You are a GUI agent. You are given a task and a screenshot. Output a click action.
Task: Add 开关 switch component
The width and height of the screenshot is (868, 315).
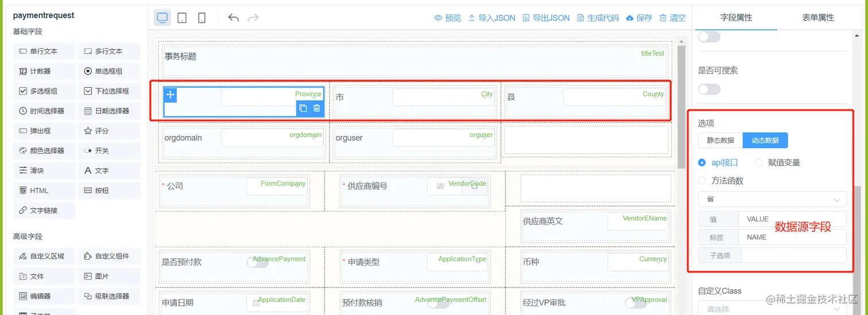(x=109, y=150)
